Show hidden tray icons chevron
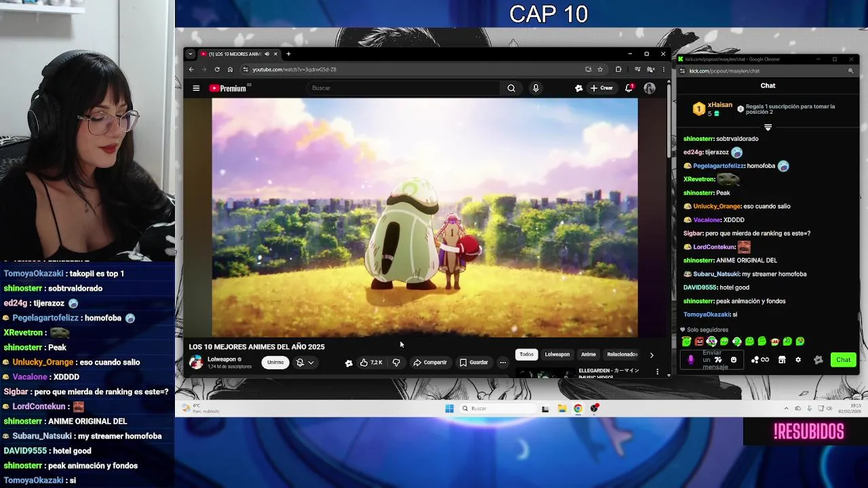 click(x=787, y=408)
